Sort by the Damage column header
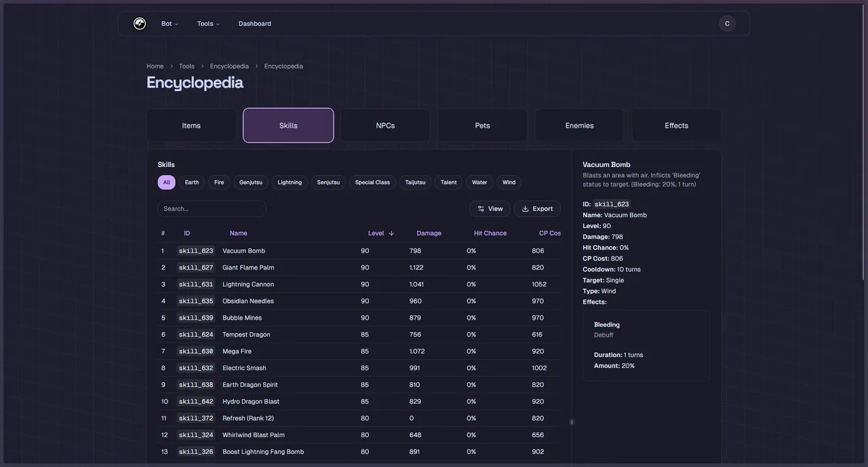The height and width of the screenshot is (467, 868). pyautogui.click(x=429, y=233)
